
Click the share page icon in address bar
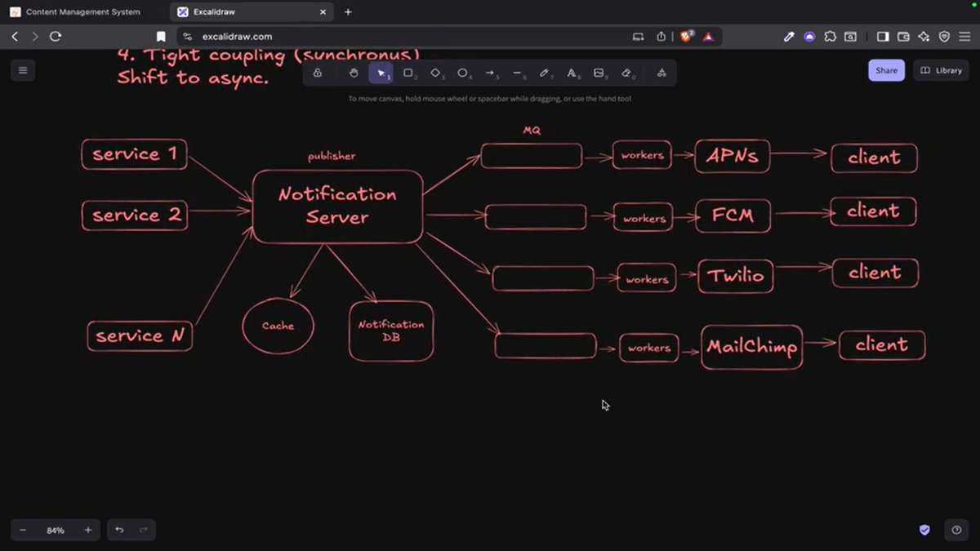(x=661, y=36)
